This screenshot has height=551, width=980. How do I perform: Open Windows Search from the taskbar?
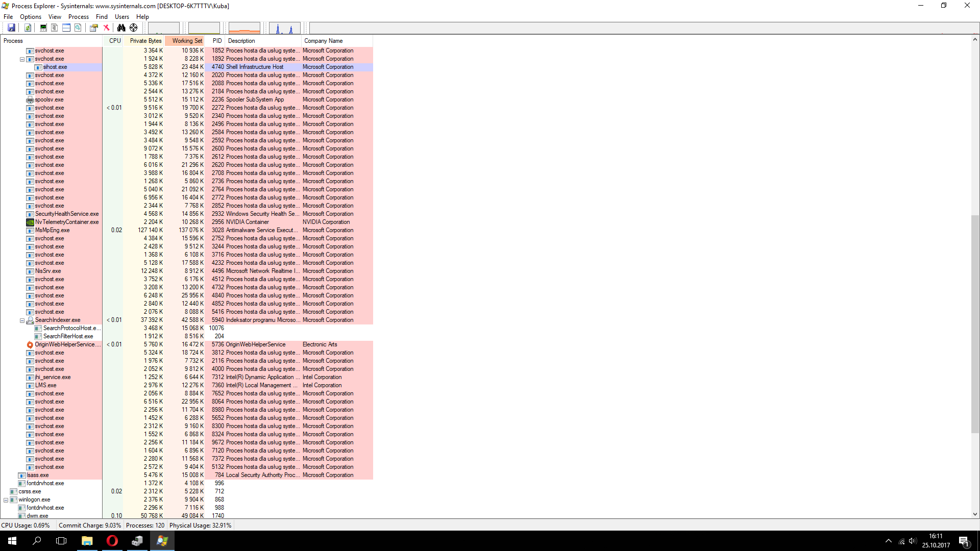click(x=37, y=541)
